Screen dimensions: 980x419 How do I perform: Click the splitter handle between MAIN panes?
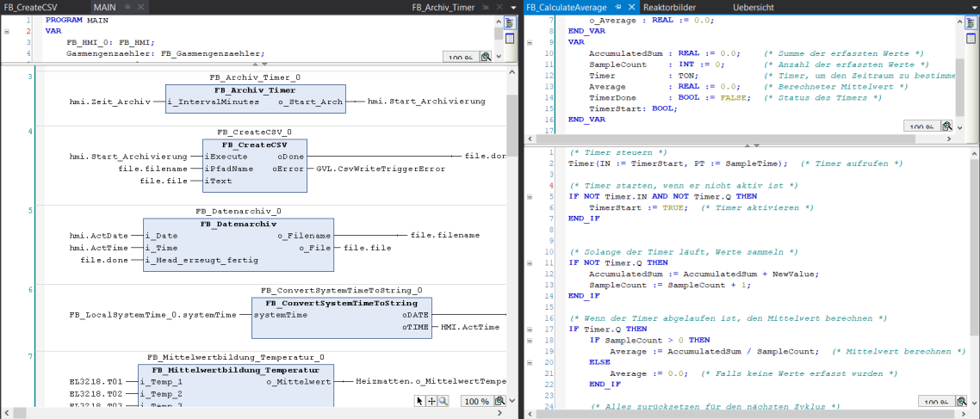pyautogui.click(x=259, y=65)
